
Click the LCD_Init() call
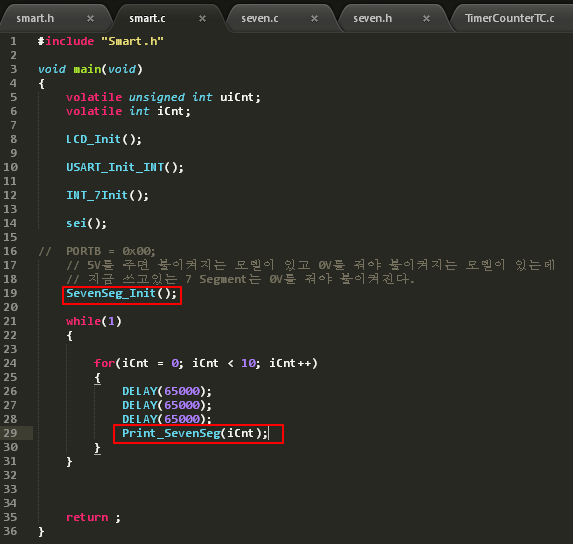104,139
